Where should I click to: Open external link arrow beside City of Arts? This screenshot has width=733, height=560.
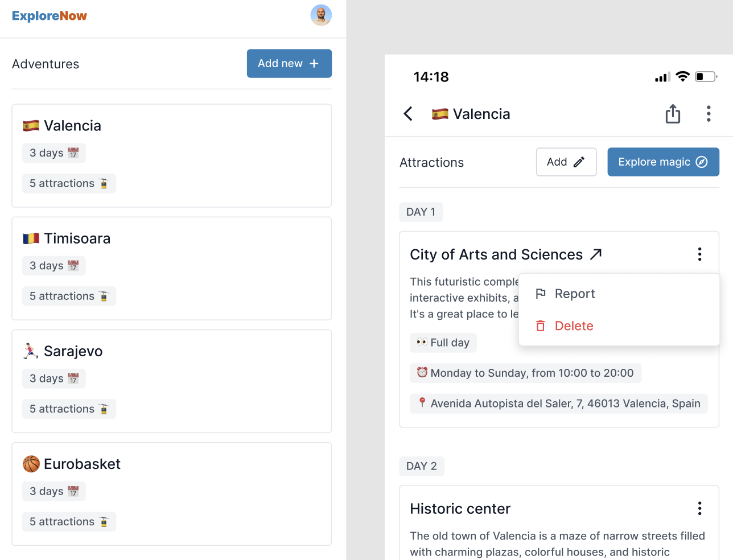(596, 254)
